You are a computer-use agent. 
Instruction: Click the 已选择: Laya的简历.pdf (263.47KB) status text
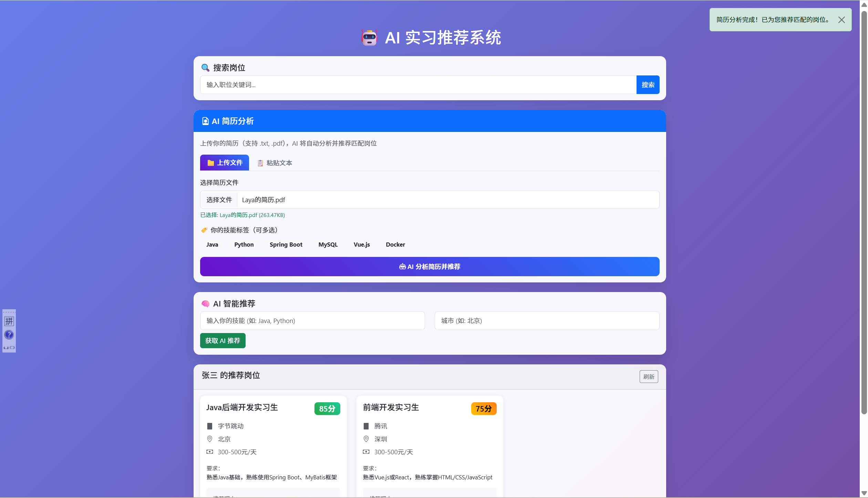(x=242, y=215)
